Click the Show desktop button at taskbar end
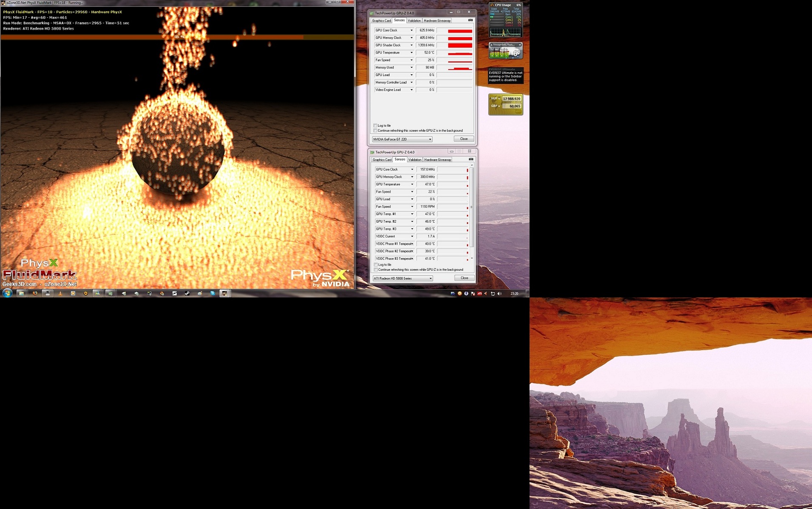Screen dimensions: 812x509 (527, 293)
